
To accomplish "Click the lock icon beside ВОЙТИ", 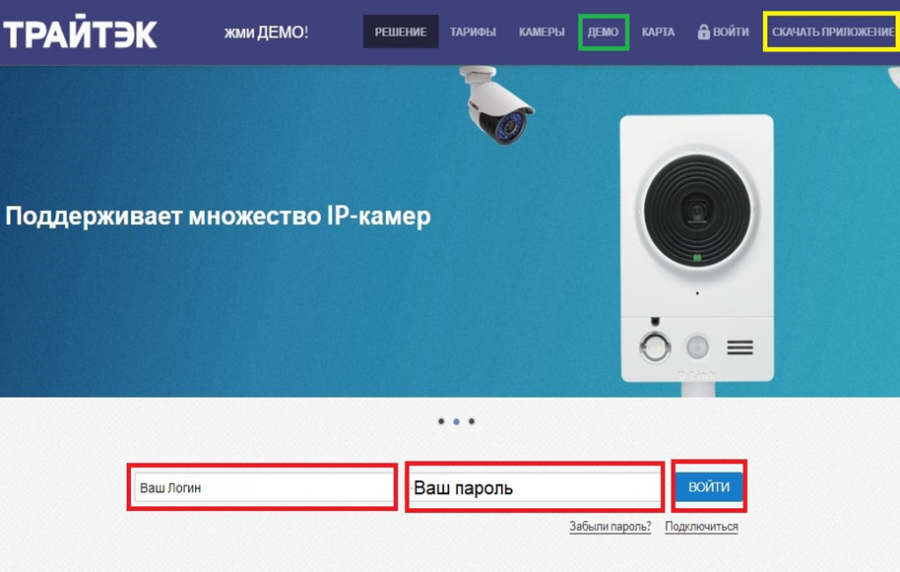I will pyautogui.click(x=704, y=32).
